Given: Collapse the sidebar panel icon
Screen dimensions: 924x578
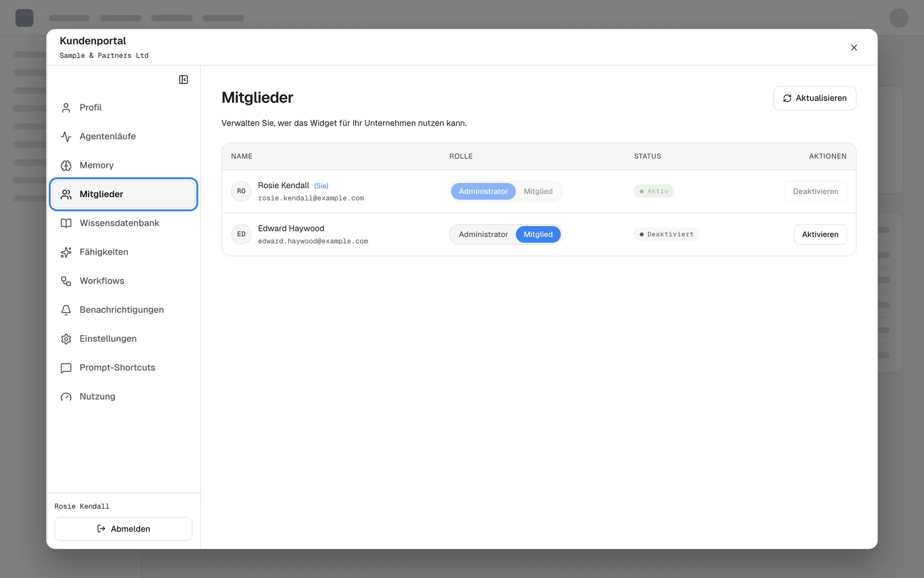Looking at the screenshot, I should pos(183,80).
